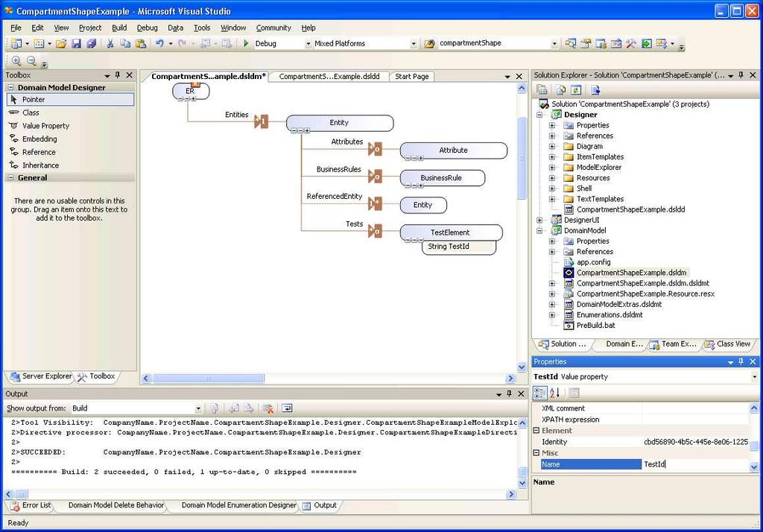763x532 pixels.
Task: Open the TestId object selector dropdown in Properties
Action: coord(755,377)
